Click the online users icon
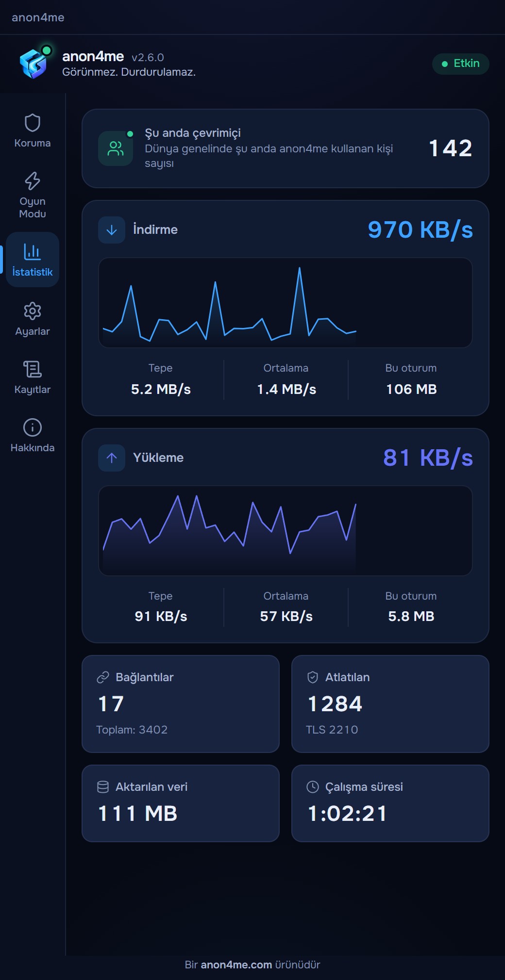Image resolution: width=505 pixels, height=980 pixels. [116, 148]
